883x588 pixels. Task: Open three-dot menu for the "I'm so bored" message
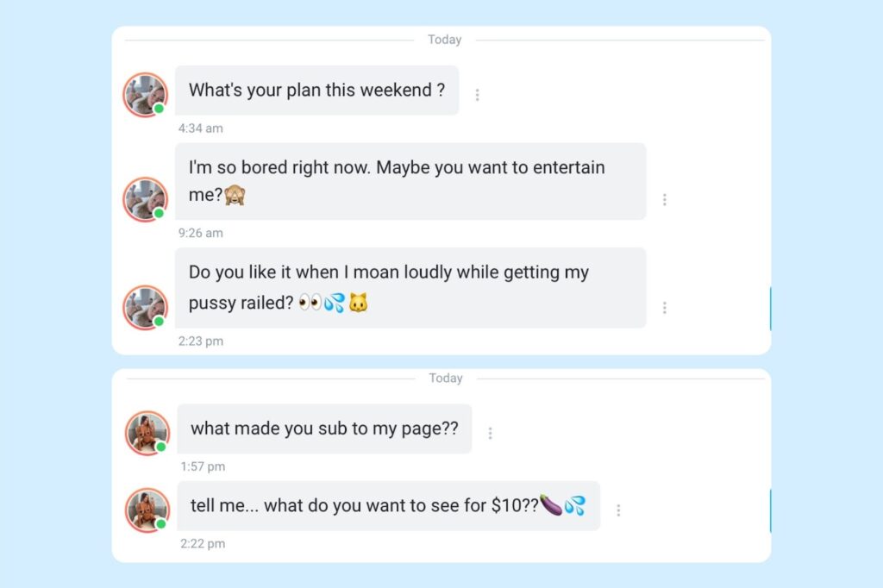(664, 199)
